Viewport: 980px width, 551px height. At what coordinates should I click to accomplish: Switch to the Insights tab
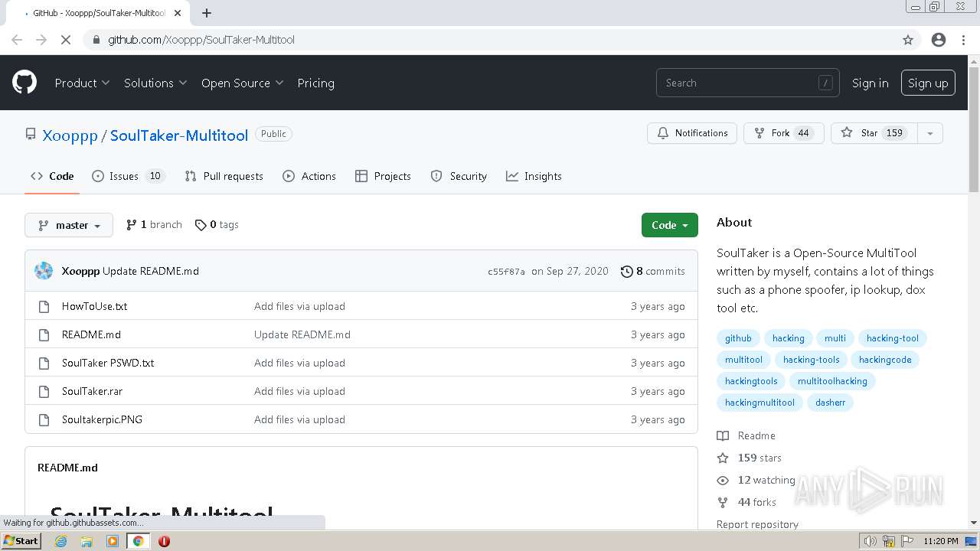pos(534,176)
